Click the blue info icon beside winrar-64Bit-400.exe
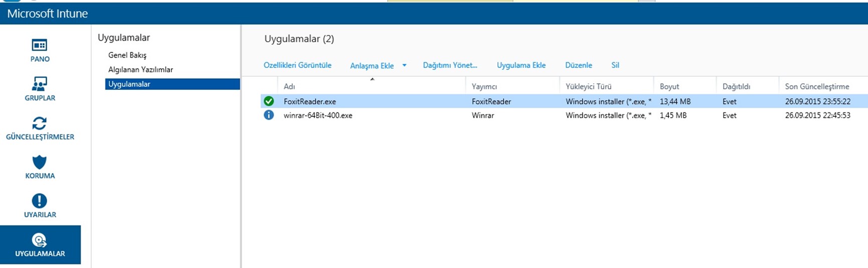 [x=269, y=115]
